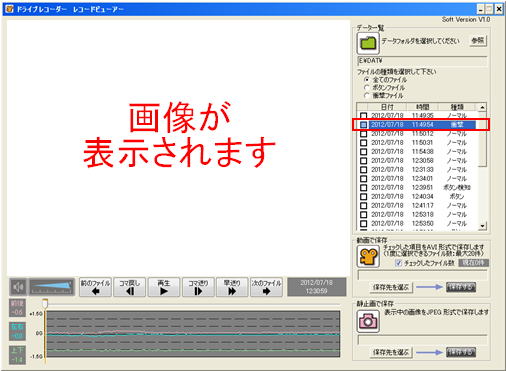Select the 11:54:38 time entry
The width and height of the screenshot is (506, 371).
pos(422,152)
